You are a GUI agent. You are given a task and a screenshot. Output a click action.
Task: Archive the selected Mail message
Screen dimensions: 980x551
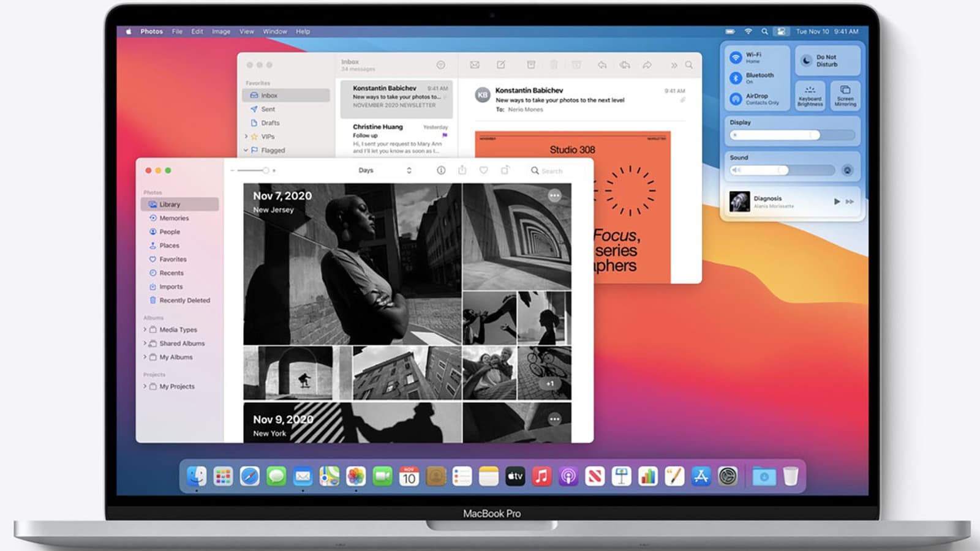click(x=531, y=65)
